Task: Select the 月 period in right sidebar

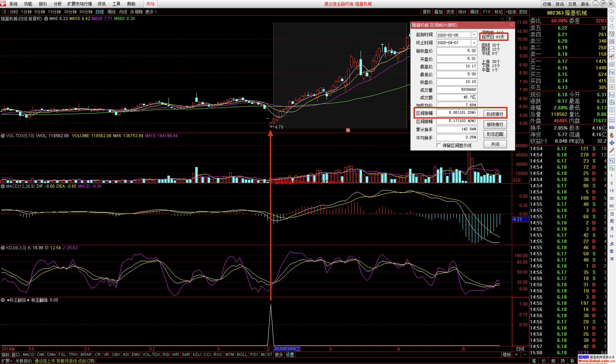Action: tap(612, 229)
